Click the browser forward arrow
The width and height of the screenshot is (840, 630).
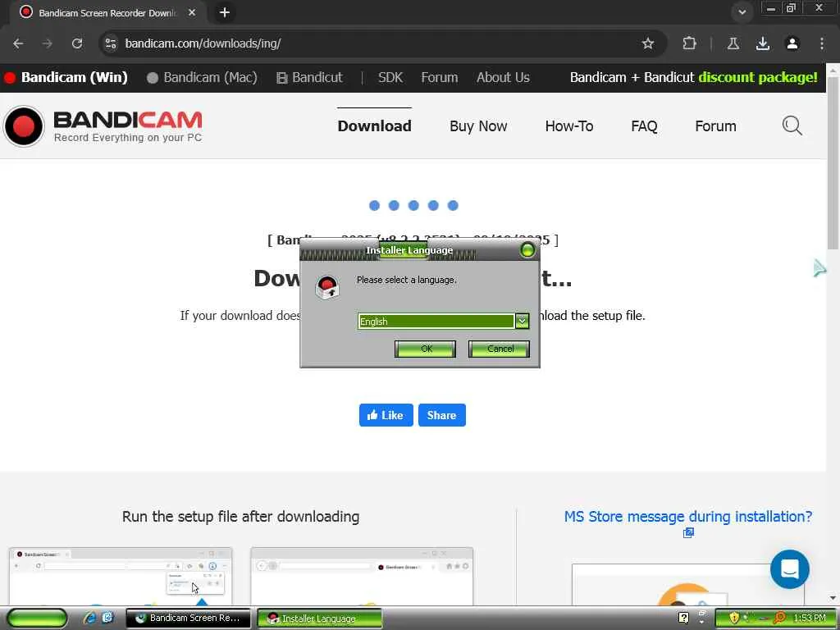click(48, 43)
